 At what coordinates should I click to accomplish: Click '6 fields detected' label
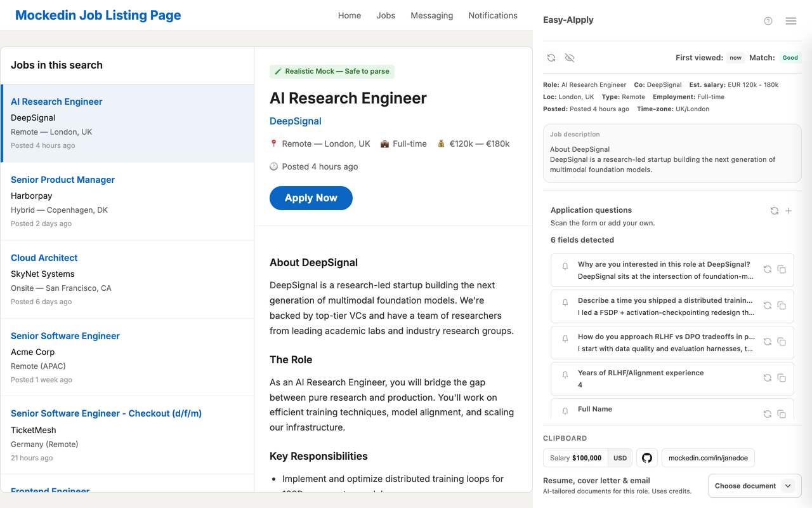click(582, 240)
